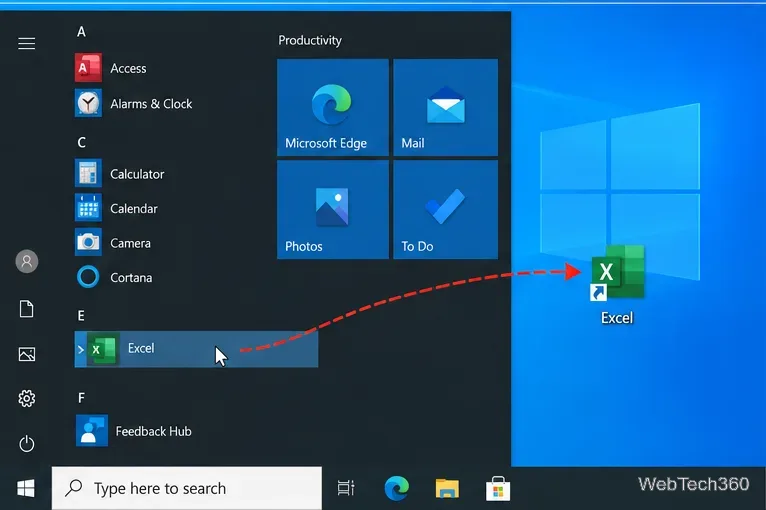Screen dimensions: 766x510
Task: Open File Explorer from the taskbar
Action: [447, 488]
